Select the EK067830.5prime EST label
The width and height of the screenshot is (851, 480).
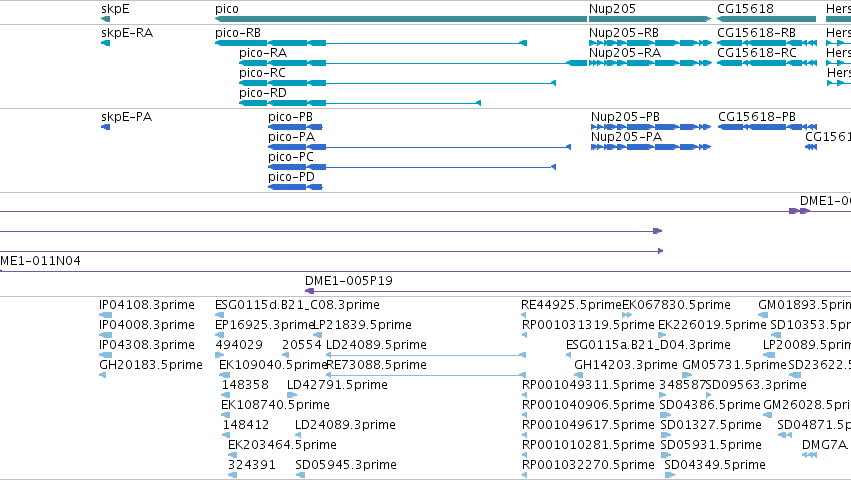pos(676,305)
